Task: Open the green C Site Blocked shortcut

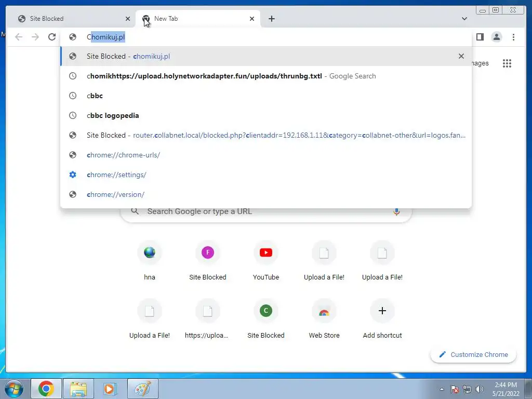Action: tap(266, 319)
